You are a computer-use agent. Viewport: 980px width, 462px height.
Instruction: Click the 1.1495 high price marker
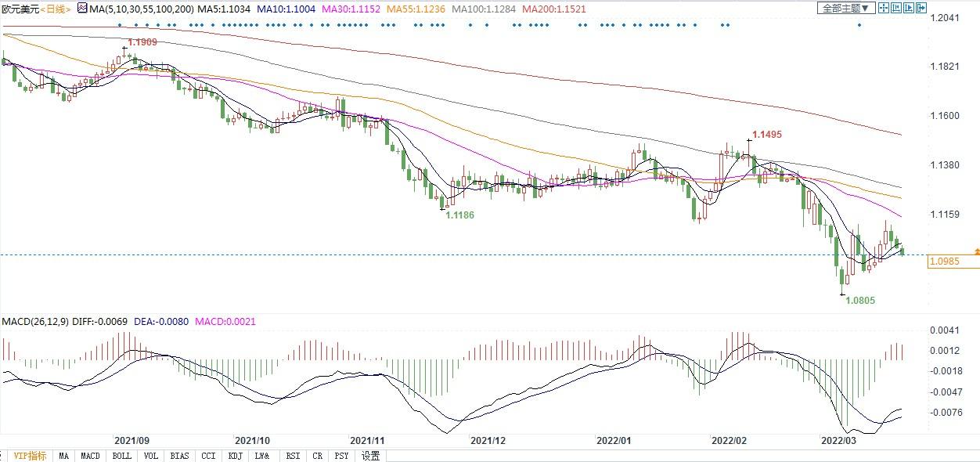tap(766, 135)
